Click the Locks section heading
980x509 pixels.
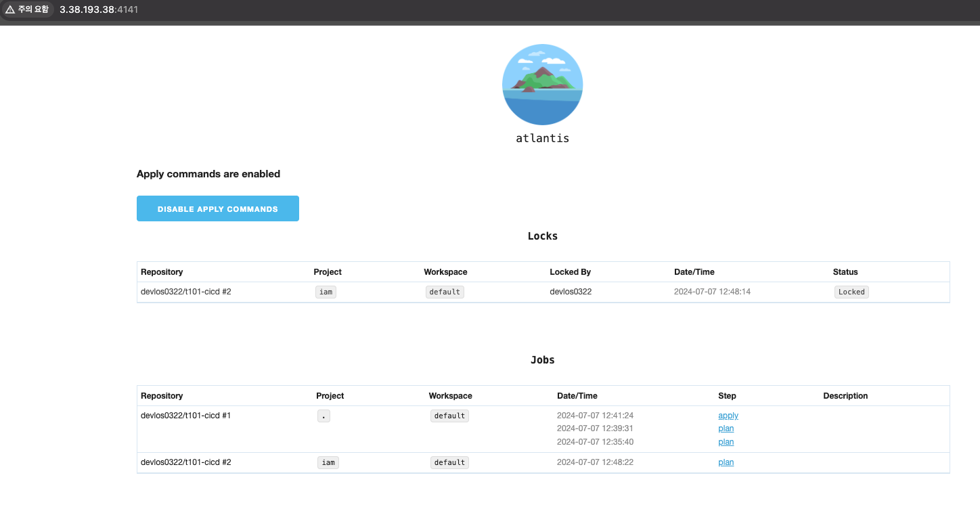543,236
